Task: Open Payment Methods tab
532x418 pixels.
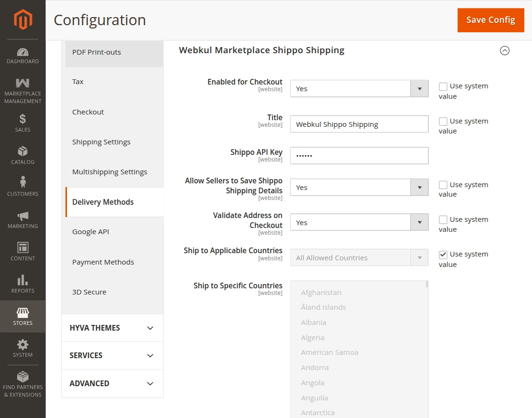Action: (114, 262)
